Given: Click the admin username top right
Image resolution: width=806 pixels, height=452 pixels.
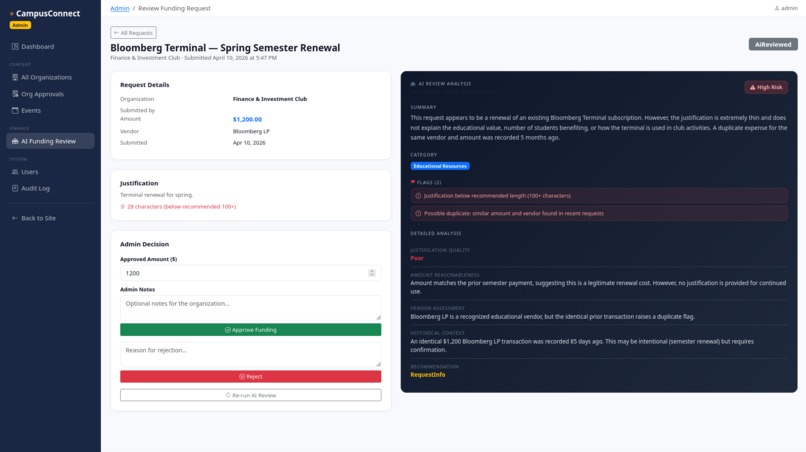Looking at the screenshot, I should 790,8.
